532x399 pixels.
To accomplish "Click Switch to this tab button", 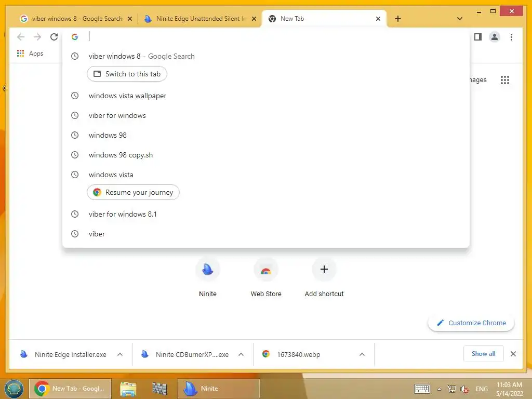I will point(127,74).
